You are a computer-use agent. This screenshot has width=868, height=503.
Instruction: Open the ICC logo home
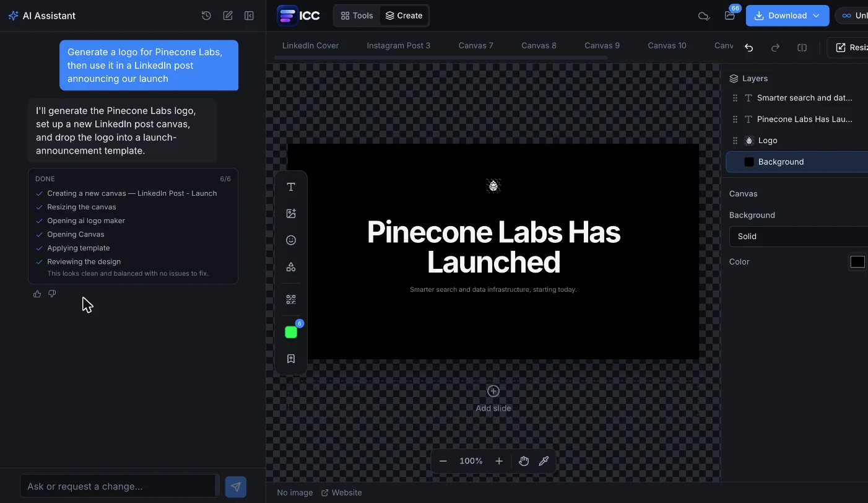tap(299, 15)
